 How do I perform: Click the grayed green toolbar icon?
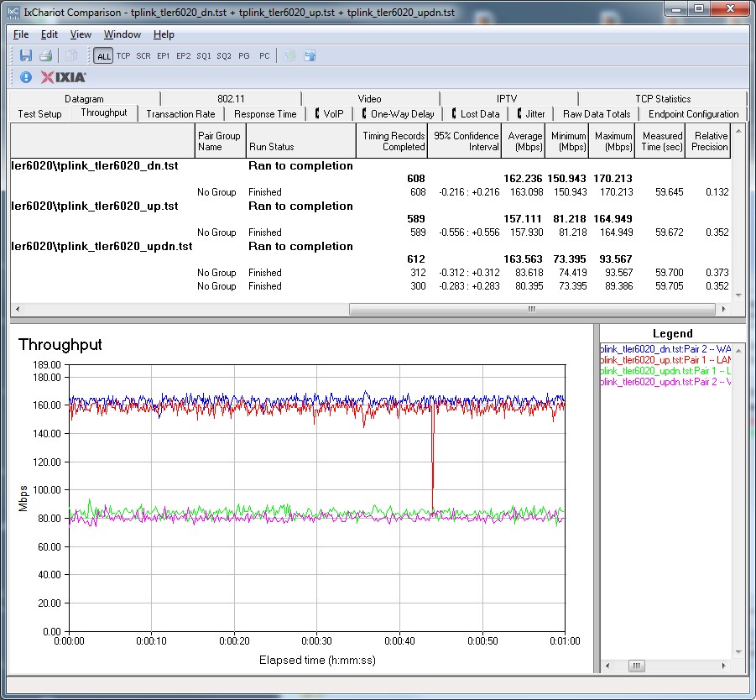tap(289, 55)
